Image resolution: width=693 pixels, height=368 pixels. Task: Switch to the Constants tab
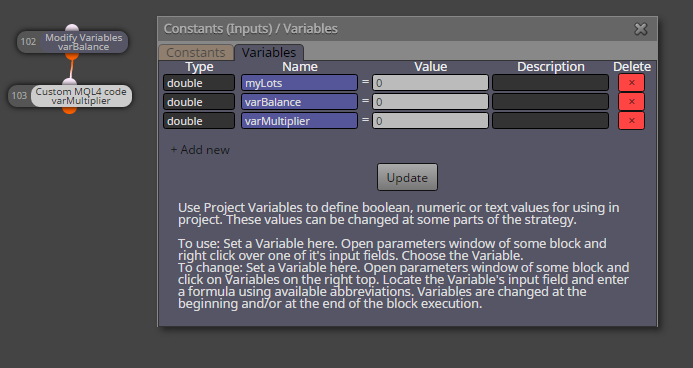pyautogui.click(x=196, y=53)
